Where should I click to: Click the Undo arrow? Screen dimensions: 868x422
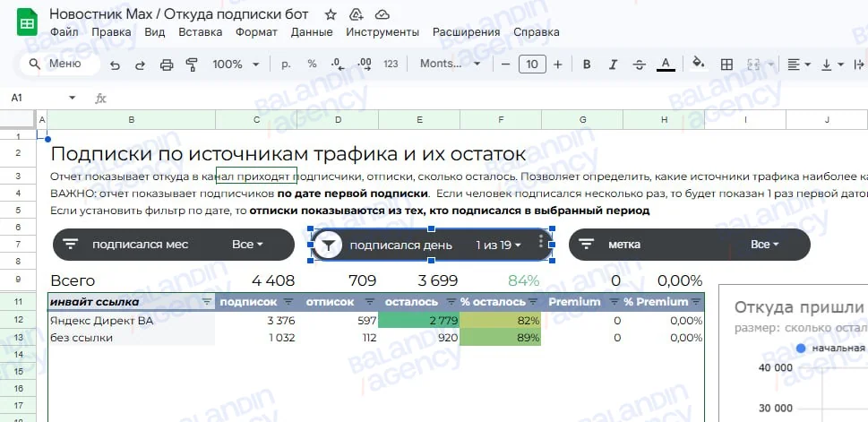tap(115, 65)
